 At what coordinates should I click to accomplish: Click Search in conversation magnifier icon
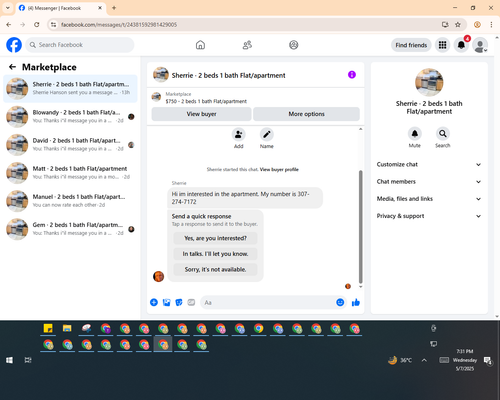click(x=443, y=134)
